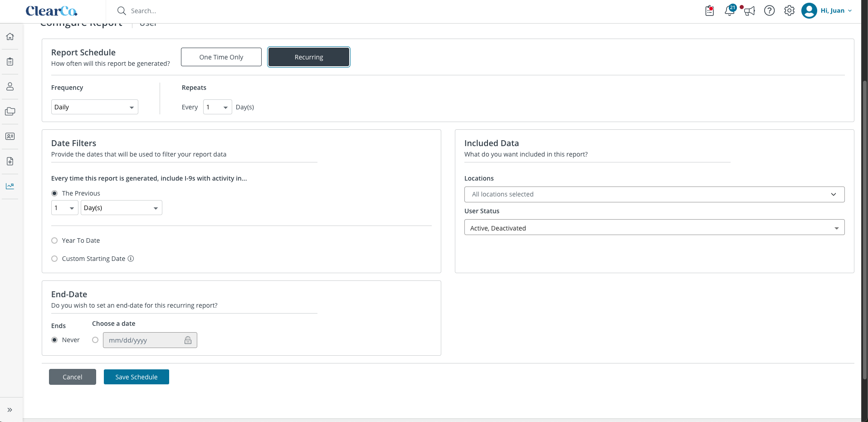Select Custom Starting Date radio option

[54, 259]
